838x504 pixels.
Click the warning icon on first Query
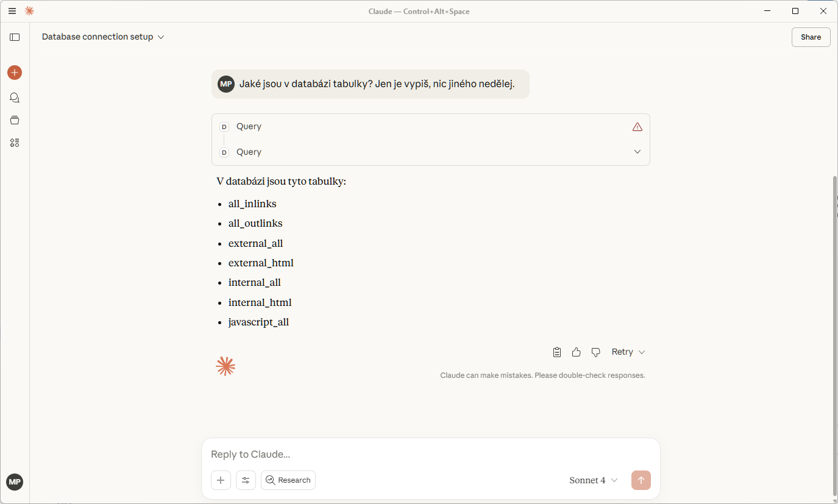637,127
